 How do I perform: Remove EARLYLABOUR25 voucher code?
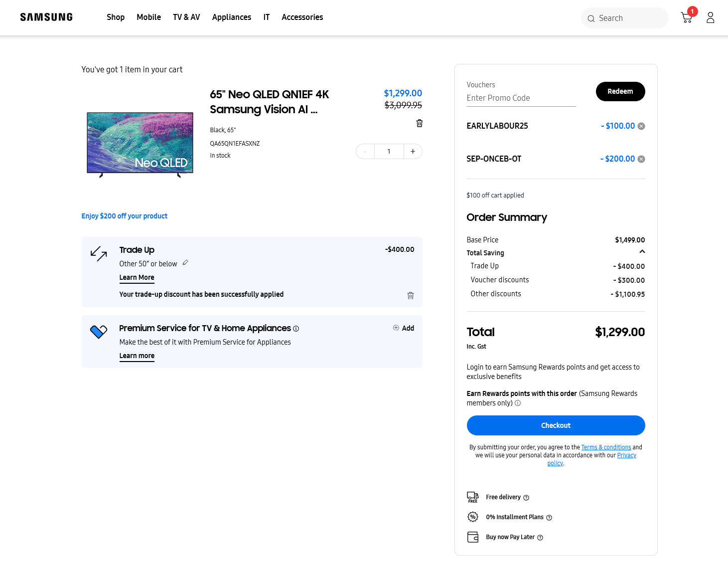coord(641,126)
